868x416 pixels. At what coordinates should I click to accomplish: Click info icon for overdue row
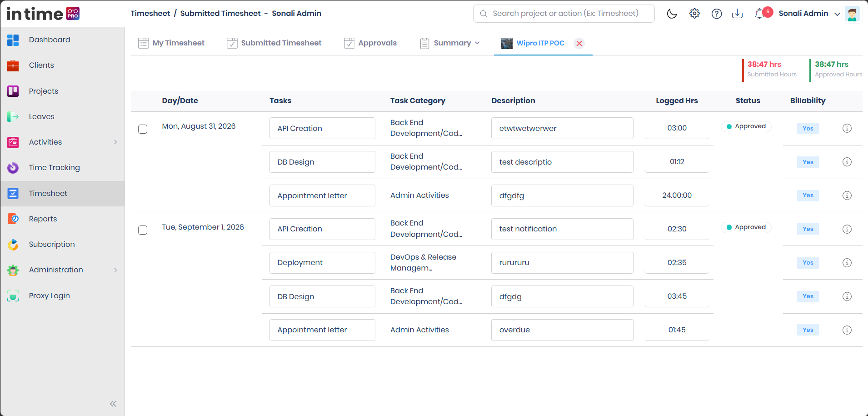point(847,330)
